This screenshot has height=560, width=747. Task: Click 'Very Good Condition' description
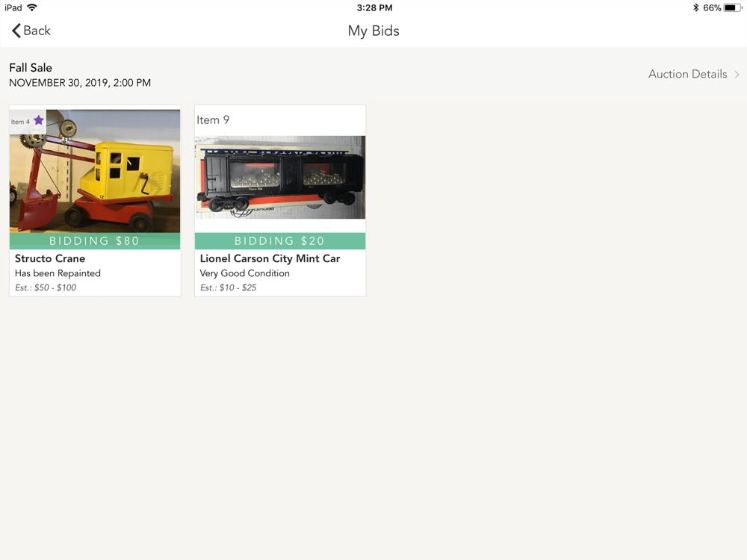pyautogui.click(x=245, y=273)
